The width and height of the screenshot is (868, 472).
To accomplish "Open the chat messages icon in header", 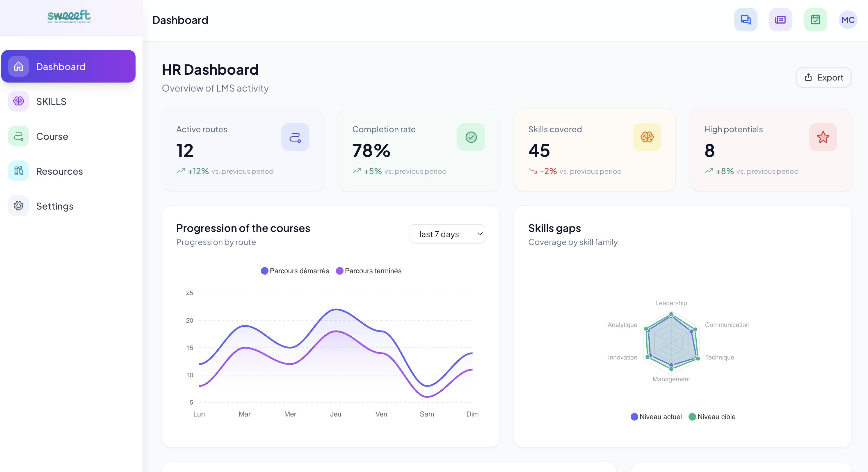I will pos(745,19).
